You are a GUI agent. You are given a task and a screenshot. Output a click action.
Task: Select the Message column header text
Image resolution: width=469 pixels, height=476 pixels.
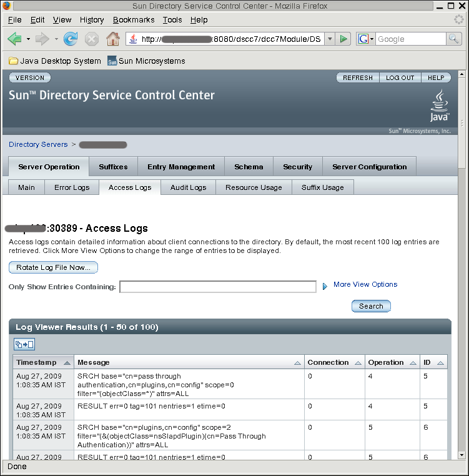pyautogui.click(x=94, y=362)
